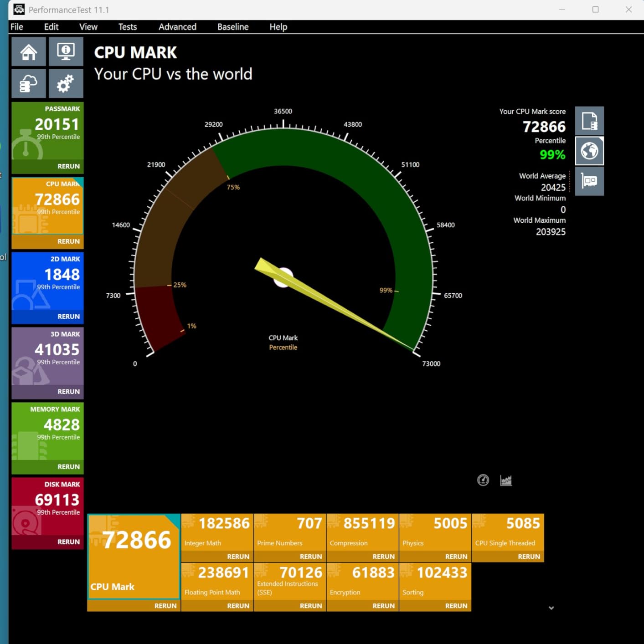Screen dimensions: 644x644
Task: Rerun the 3D Mark test
Action: click(68, 392)
